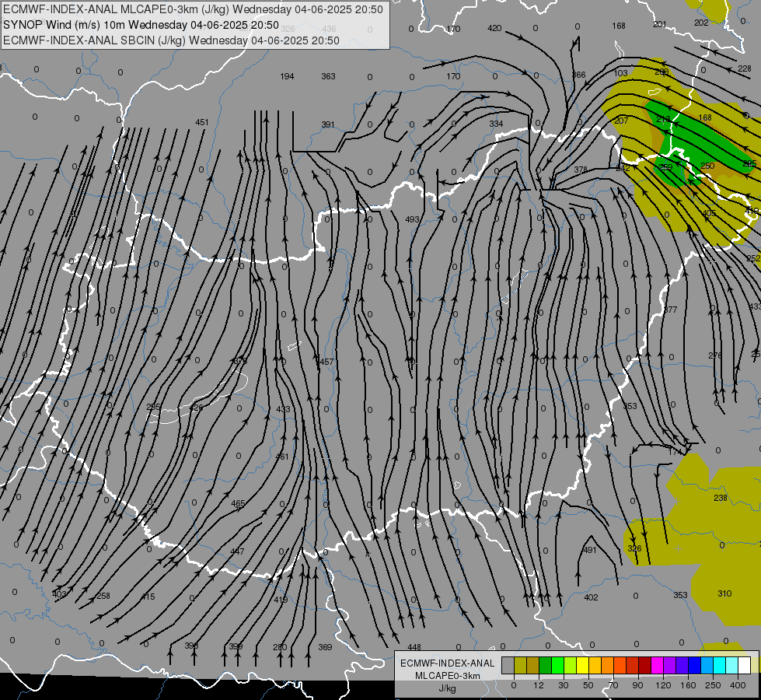This screenshot has width=761, height=700.
Task: Click the legend scale value '12'
Action: pyautogui.click(x=539, y=685)
